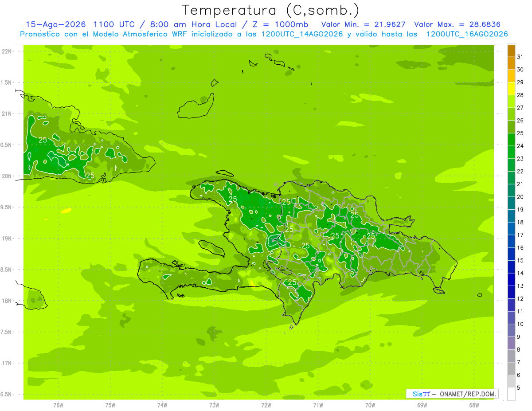Click the "Z = 1000mb" level text
Viewport: 532px width, 411px height.
(x=281, y=24)
